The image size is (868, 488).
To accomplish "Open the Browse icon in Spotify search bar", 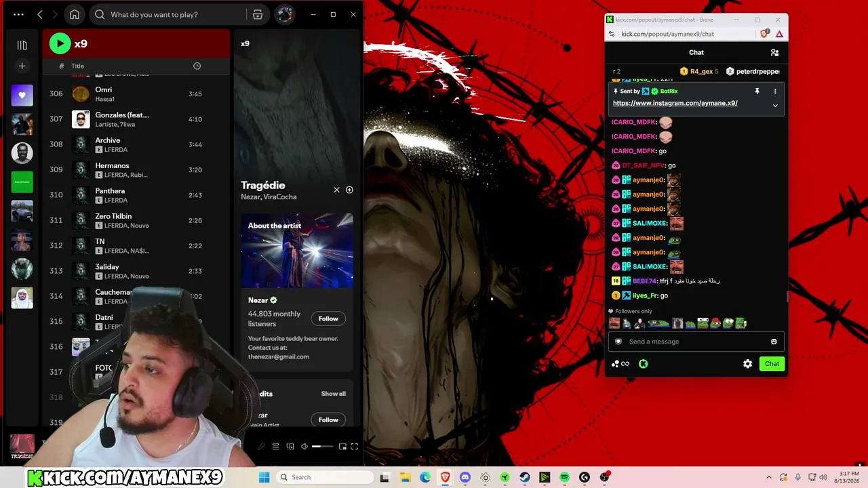I will coord(258,14).
